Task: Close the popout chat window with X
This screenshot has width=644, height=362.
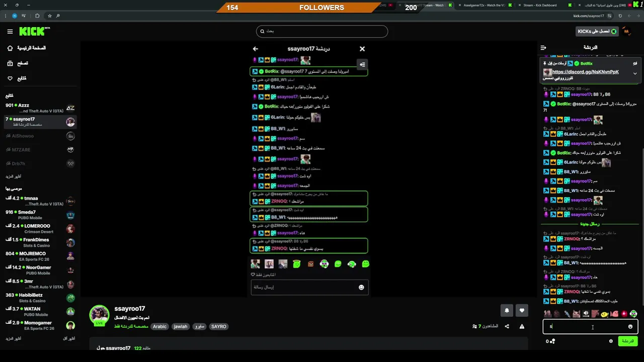Action: [x=362, y=49]
